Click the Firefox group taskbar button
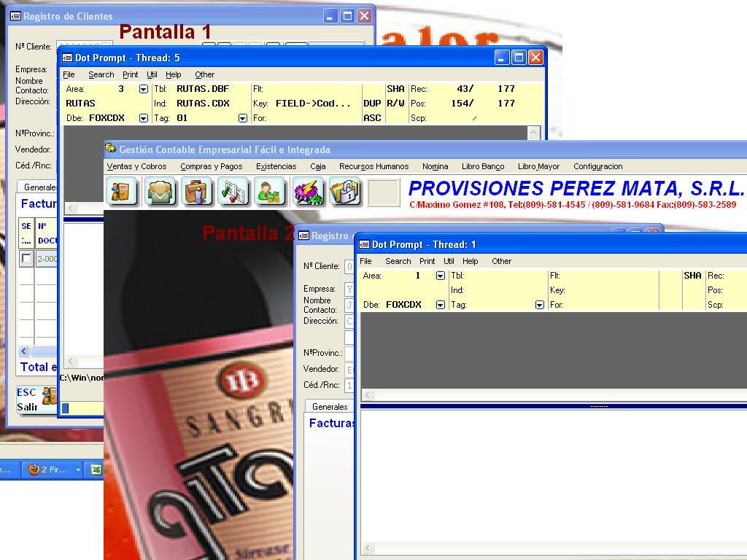747x560 pixels. point(53,470)
